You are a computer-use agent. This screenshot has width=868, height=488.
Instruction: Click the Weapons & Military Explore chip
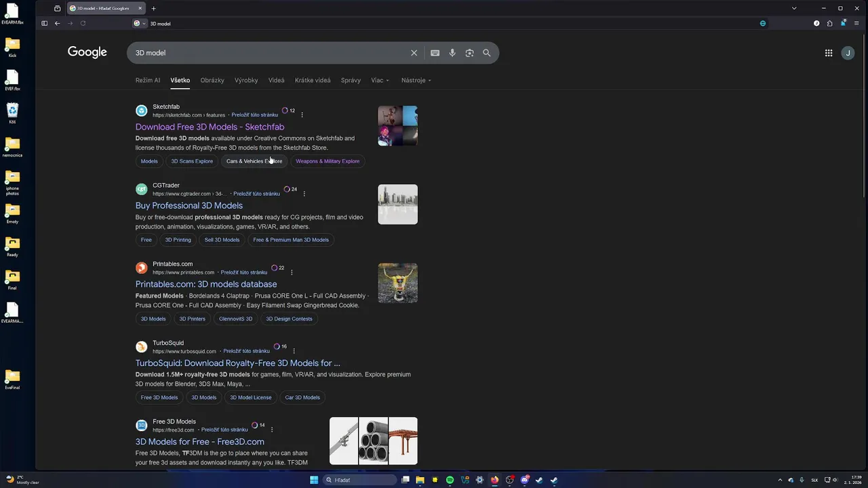[x=328, y=161]
